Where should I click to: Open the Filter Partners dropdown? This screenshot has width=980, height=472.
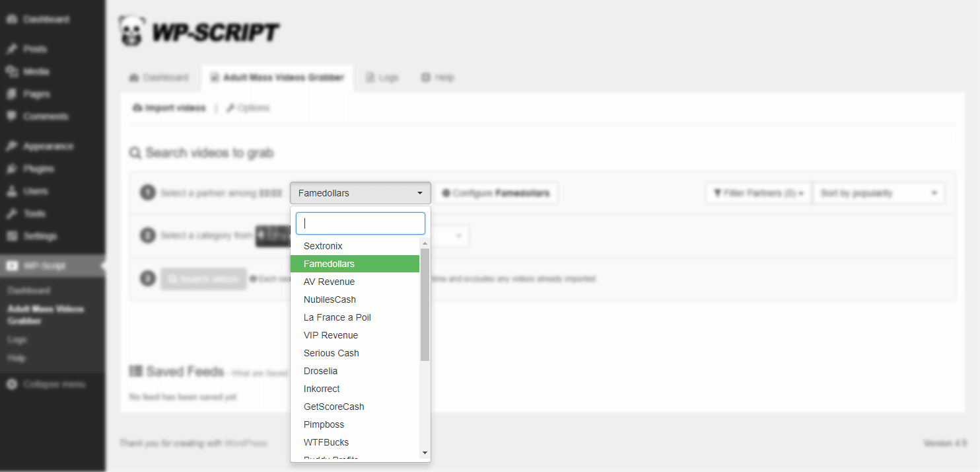[x=759, y=193]
